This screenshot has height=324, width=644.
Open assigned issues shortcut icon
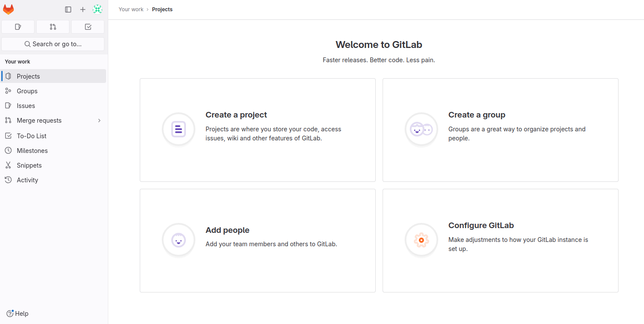18,27
